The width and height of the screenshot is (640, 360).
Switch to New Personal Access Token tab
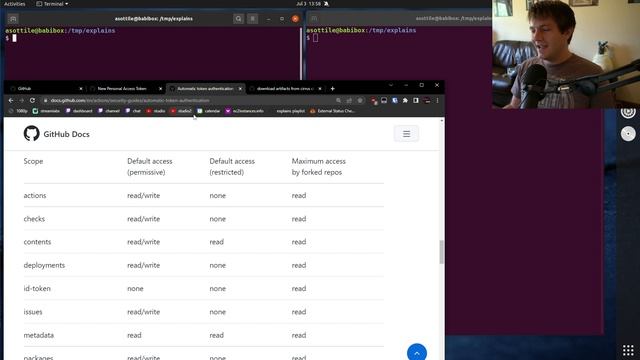(x=126, y=89)
